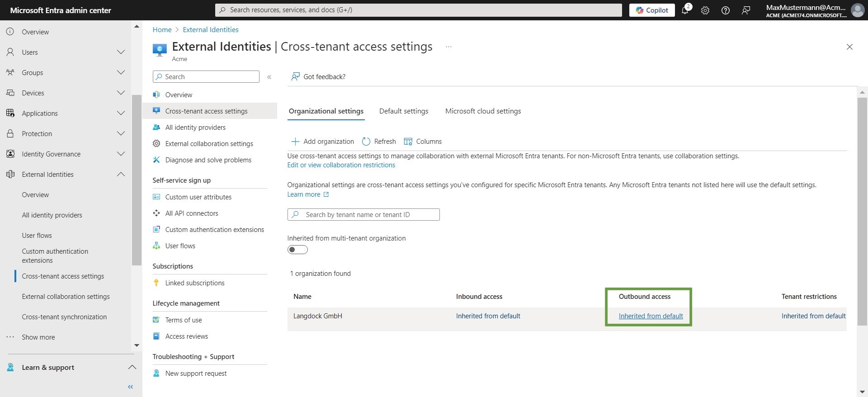The height and width of the screenshot is (397, 868).
Task: Open Access reviews
Action: (187, 336)
